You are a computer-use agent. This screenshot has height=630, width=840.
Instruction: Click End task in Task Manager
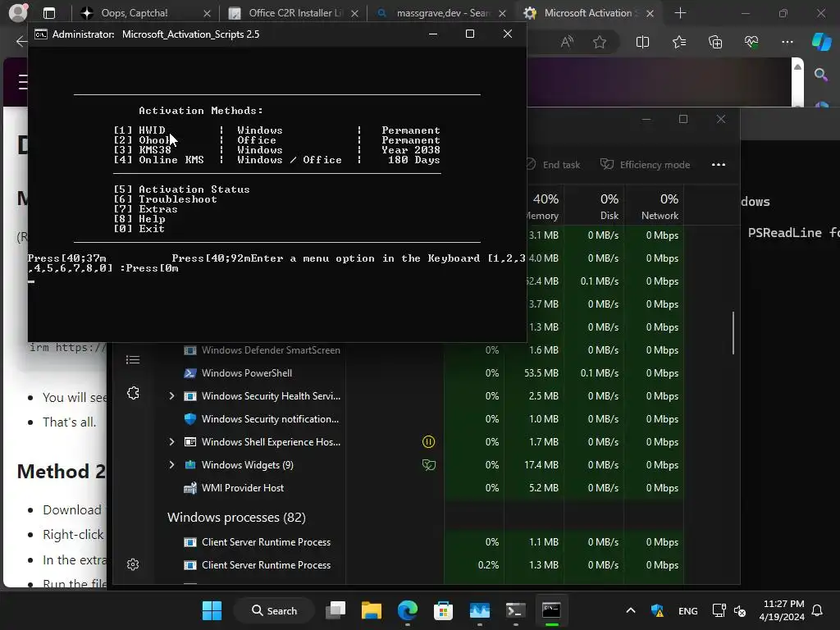coord(554,164)
